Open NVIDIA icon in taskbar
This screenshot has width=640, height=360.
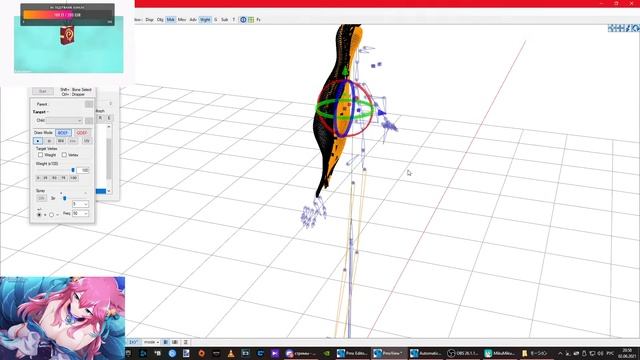click(x=327, y=353)
